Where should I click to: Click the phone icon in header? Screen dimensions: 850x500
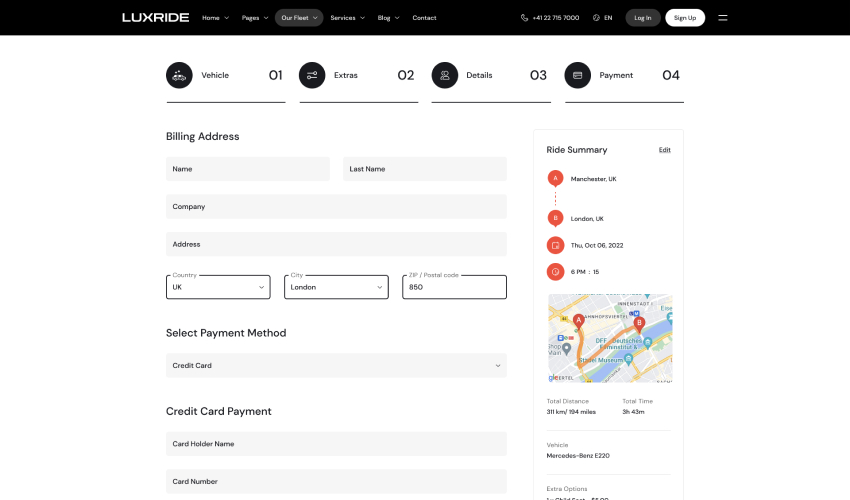[525, 18]
